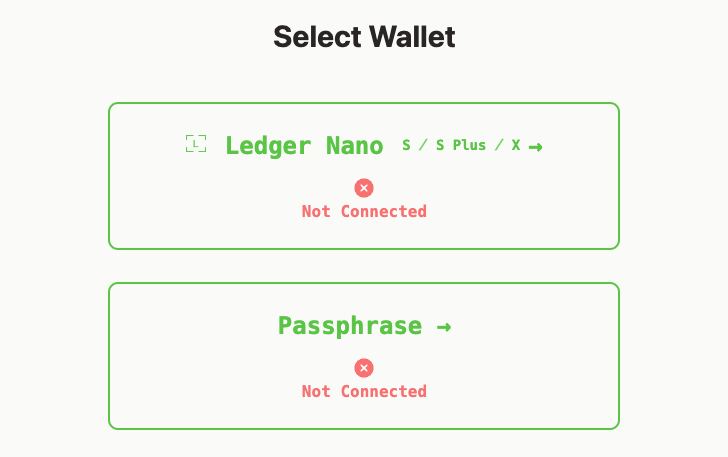728x457 pixels.
Task: Click the "X" model letter before the arrow
Action: coord(516,145)
